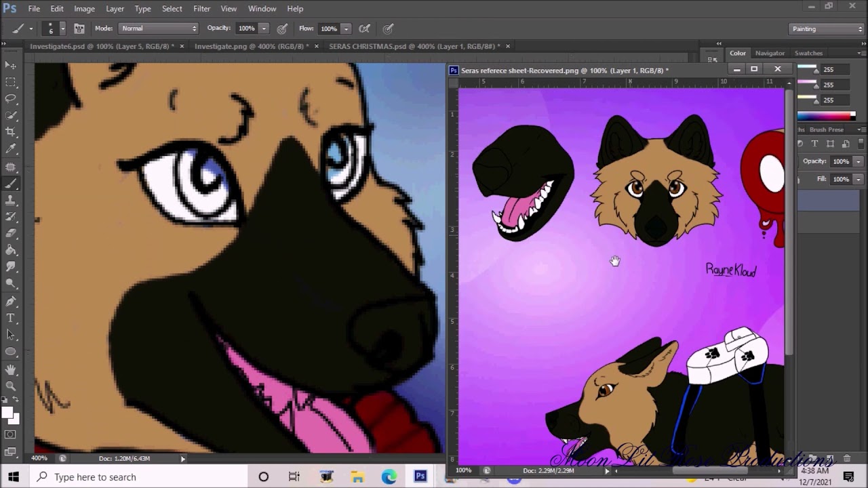
Task: Open the Layer menu
Action: click(115, 9)
